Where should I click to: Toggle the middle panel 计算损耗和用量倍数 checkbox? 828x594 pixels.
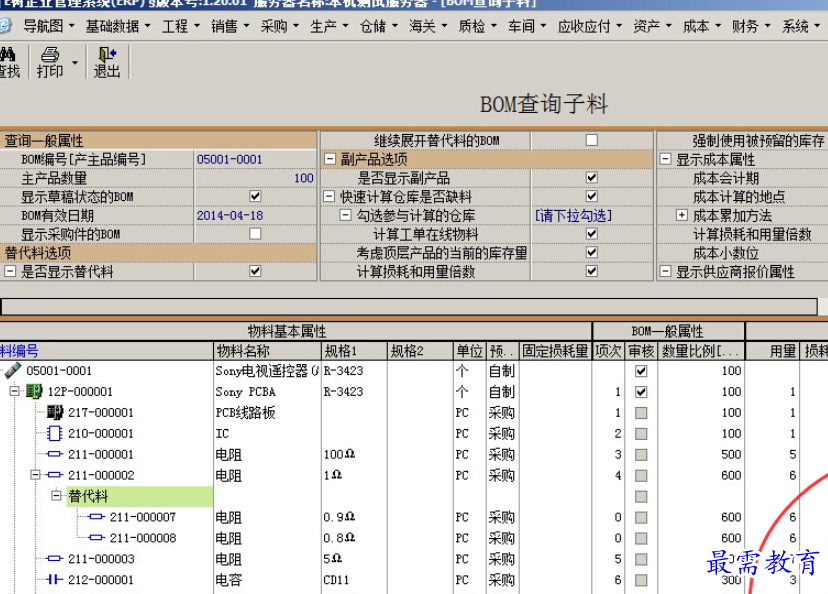click(591, 271)
